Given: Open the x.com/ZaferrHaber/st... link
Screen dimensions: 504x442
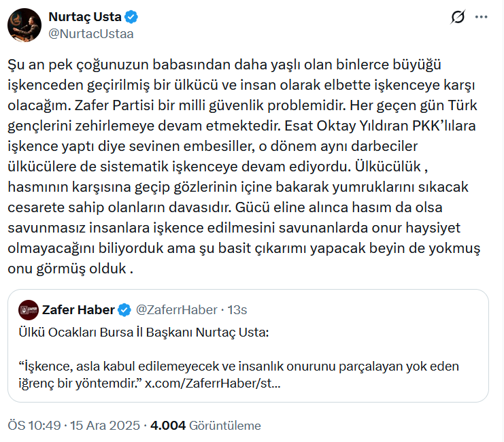Looking at the screenshot, I should [213, 383].
